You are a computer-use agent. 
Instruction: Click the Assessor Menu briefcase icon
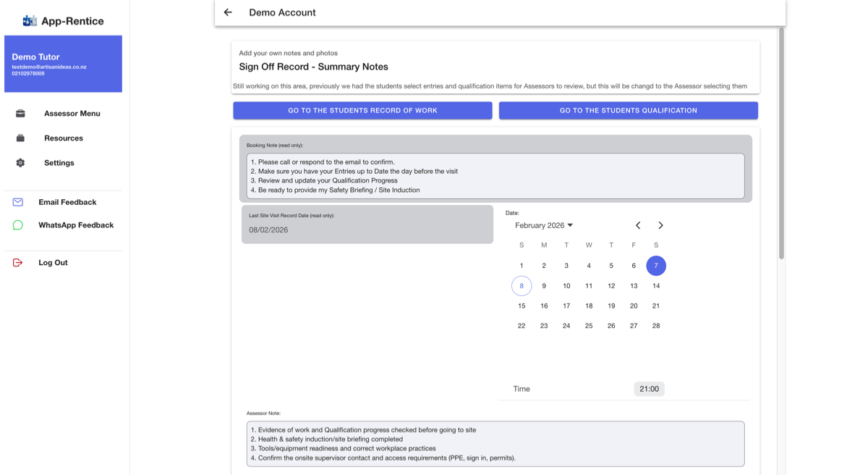20,114
